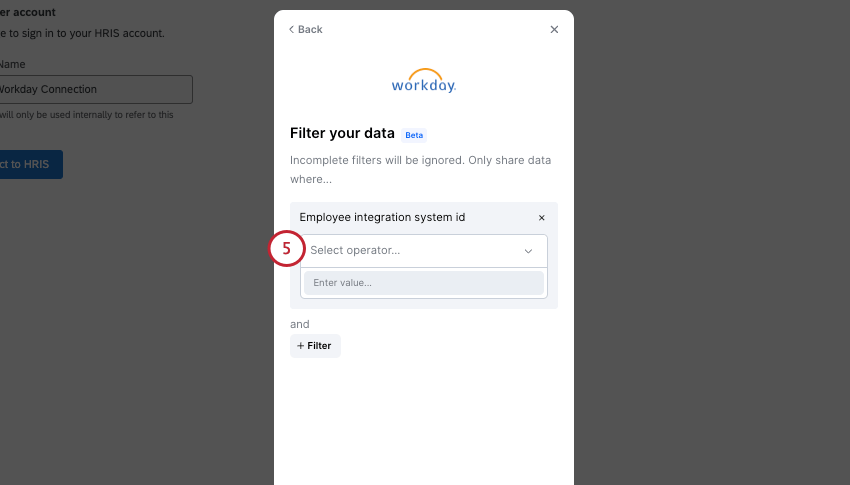This screenshot has height=485, width=850.
Task: Click the Workday logo
Action: [424, 80]
